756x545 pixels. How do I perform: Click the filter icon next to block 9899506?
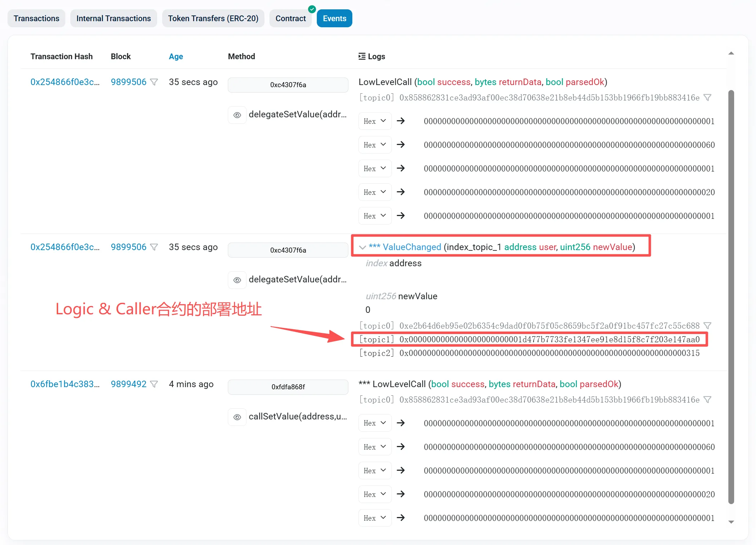pos(154,82)
